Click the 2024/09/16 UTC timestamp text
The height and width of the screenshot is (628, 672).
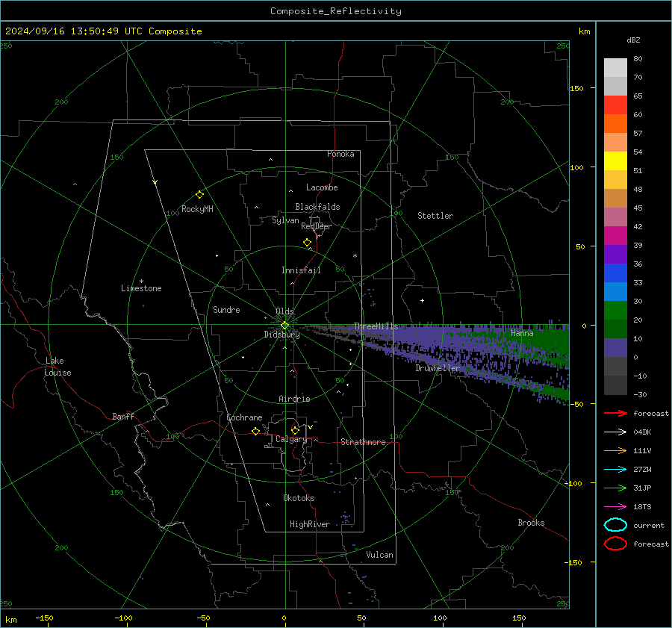(103, 31)
